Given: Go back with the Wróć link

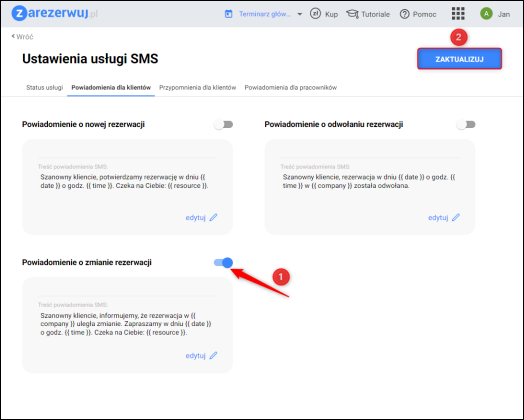Looking at the screenshot, I should click(x=22, y=37).
